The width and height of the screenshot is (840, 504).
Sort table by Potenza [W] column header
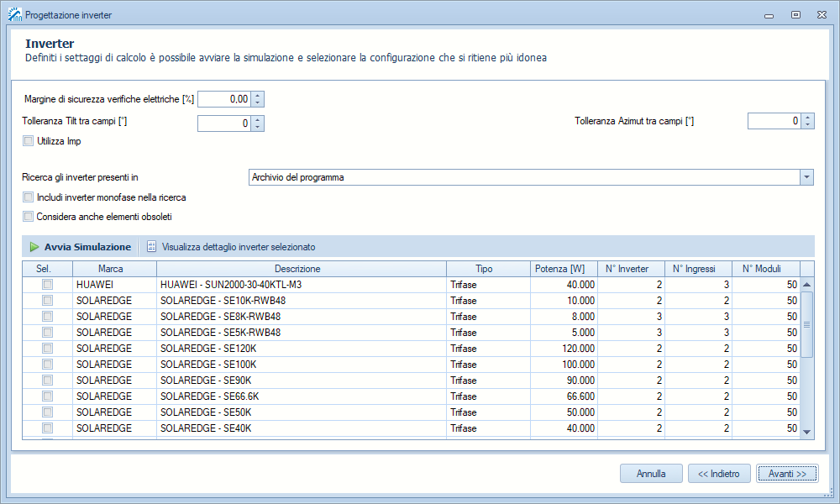click(559, 269)
